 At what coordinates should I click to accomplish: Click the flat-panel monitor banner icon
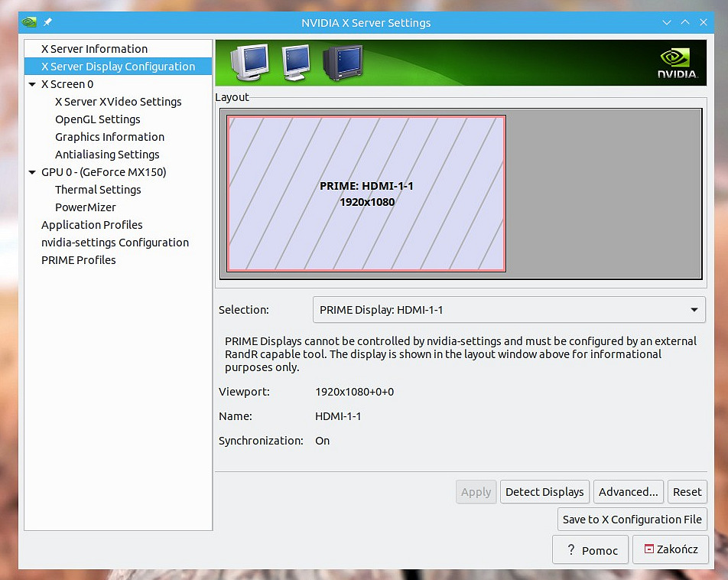click(296, 63)
